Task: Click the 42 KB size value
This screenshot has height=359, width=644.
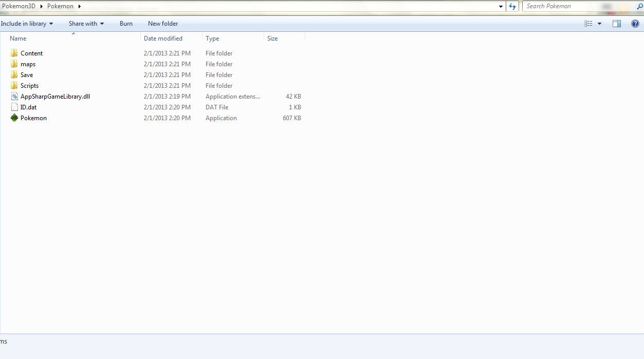Action: point(293,97)
